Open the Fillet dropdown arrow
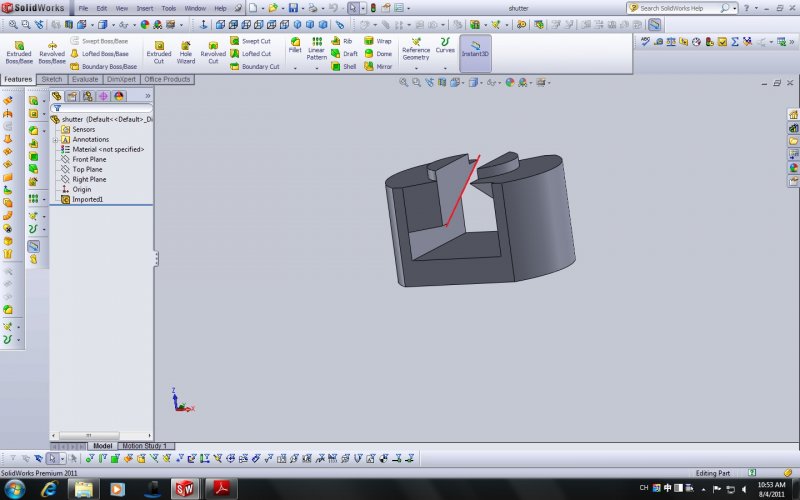Screen dimensions: 800x500 point(295,68)
